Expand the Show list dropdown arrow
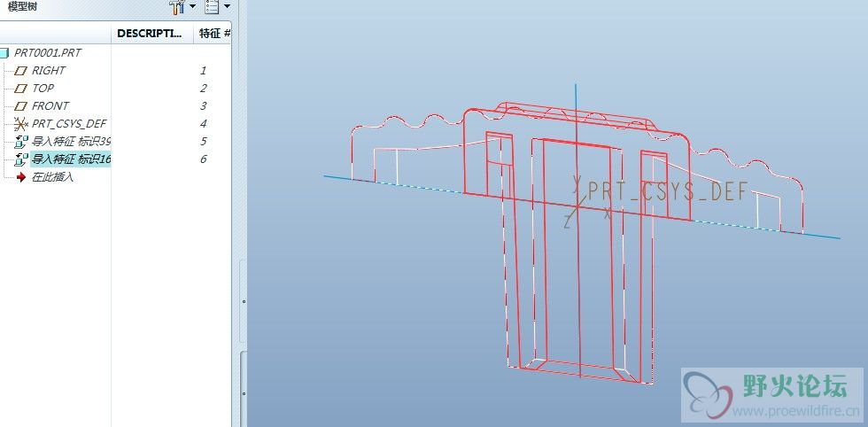868x427 pixels. tap(227, 7)
